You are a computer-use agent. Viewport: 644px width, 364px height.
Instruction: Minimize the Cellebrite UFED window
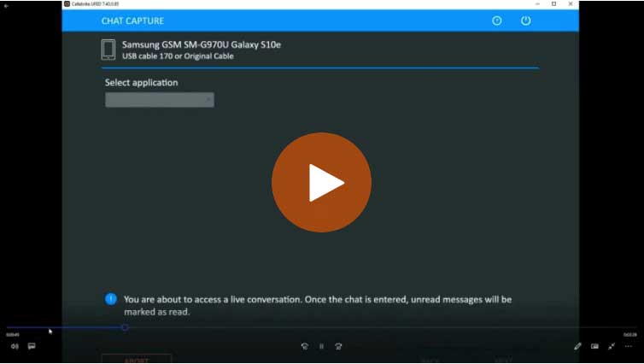[537, 3]
